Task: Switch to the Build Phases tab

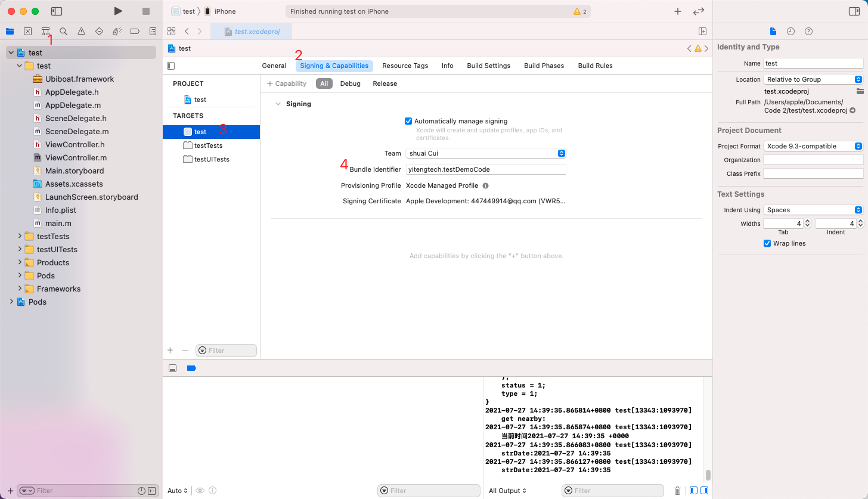Action: point(544,66)
